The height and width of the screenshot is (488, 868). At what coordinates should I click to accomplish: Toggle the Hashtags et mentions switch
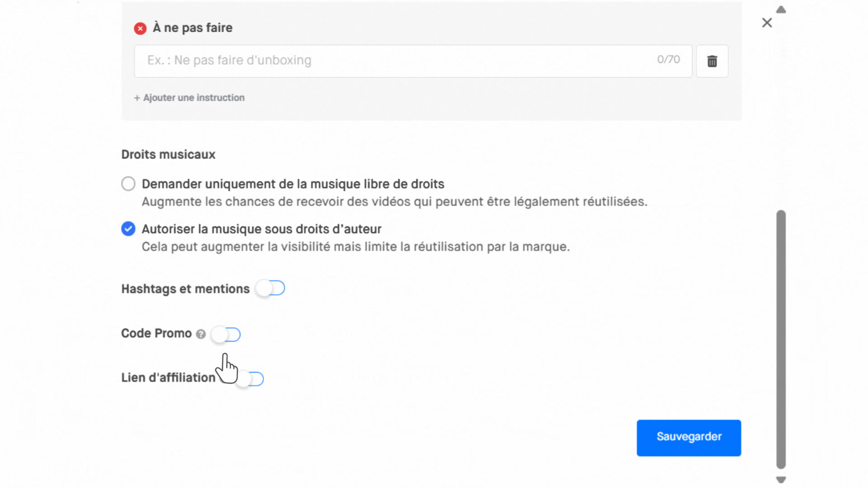pos(270,288)
